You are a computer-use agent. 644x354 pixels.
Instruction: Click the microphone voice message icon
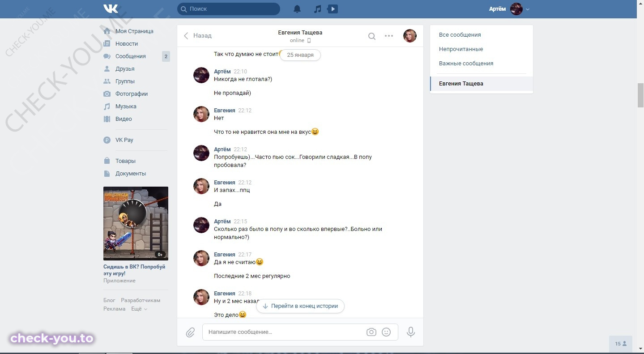[411, 332]
